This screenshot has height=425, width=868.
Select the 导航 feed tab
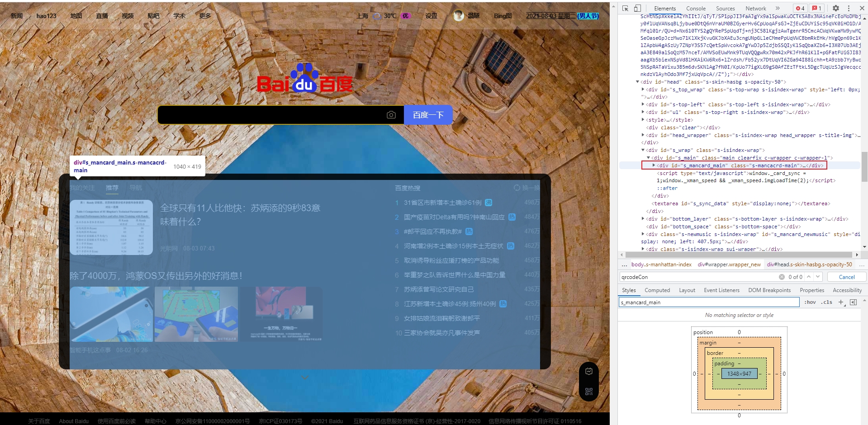tap(135, 188)
